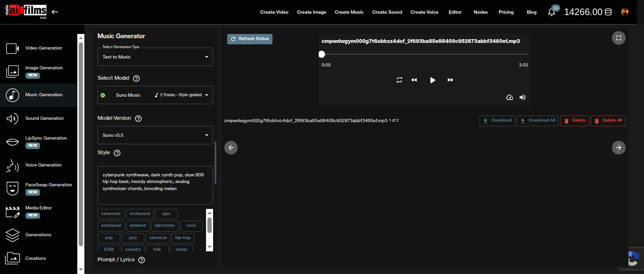644x274 pixels.
Task: Click inside the Style text field
Action: [155, 185]
